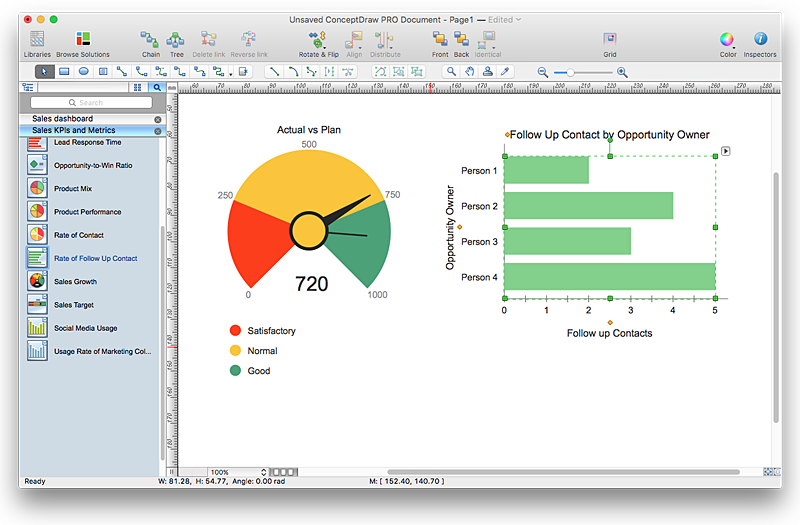Toggle the Grid display

(610, 40)
